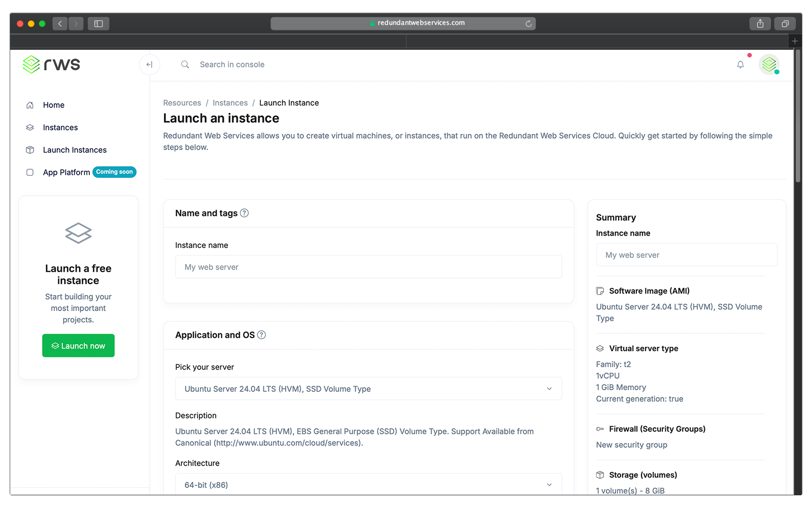
Task: Click the Launch Instance breadcrumb text
Action: (x=289, y=103)
